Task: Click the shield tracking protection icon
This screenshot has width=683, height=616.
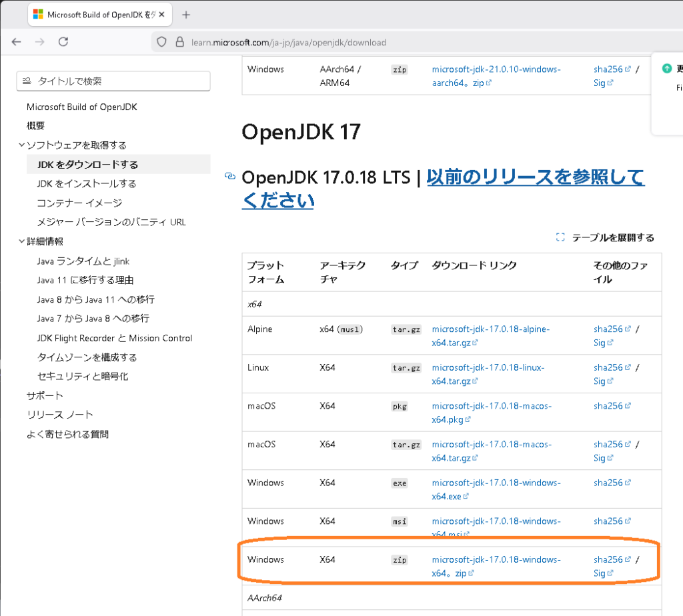Action: click(161, 42)
